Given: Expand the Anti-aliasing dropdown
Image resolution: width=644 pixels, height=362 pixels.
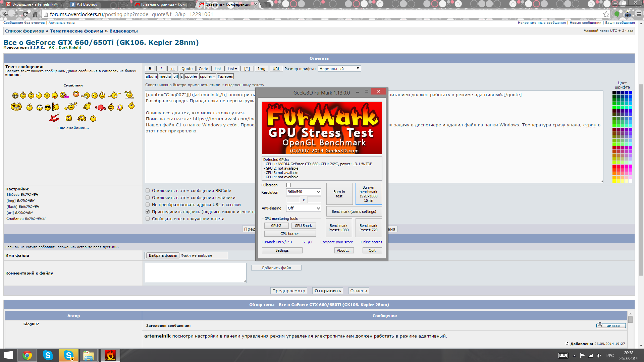Looking at the screenshot, I should [304, 208].
